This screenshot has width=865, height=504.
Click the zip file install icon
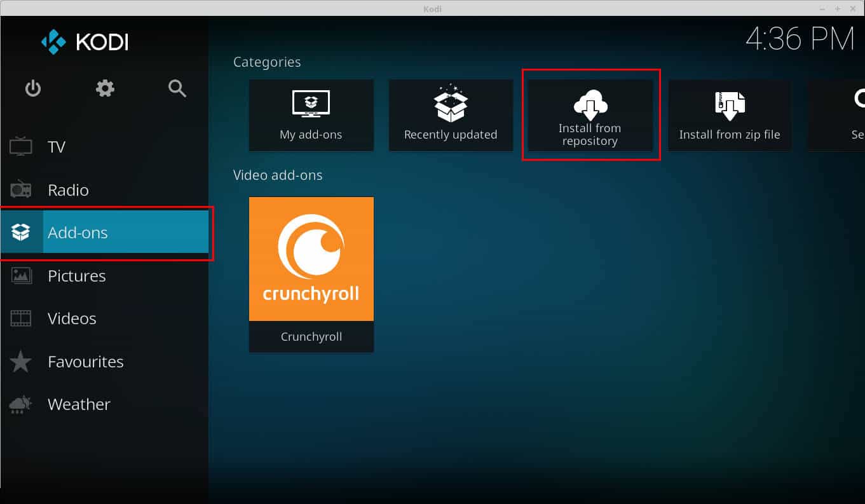pos(730,106)
